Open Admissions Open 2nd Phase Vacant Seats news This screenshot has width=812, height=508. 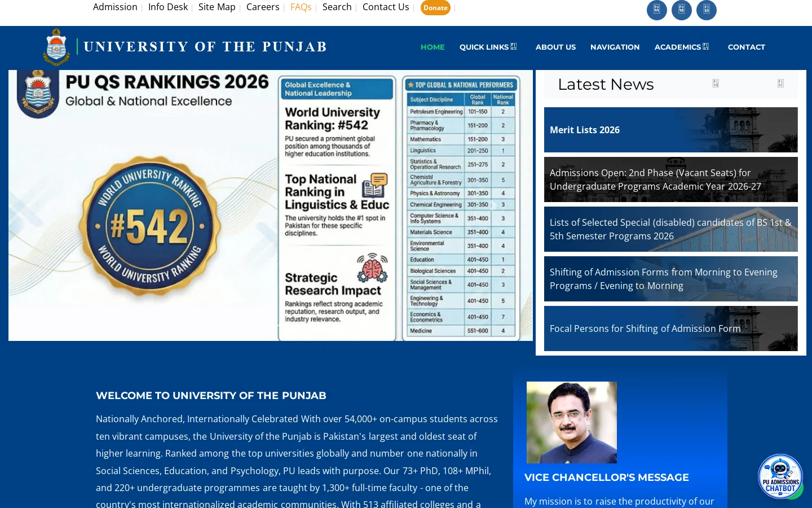[x=671, y=179]
